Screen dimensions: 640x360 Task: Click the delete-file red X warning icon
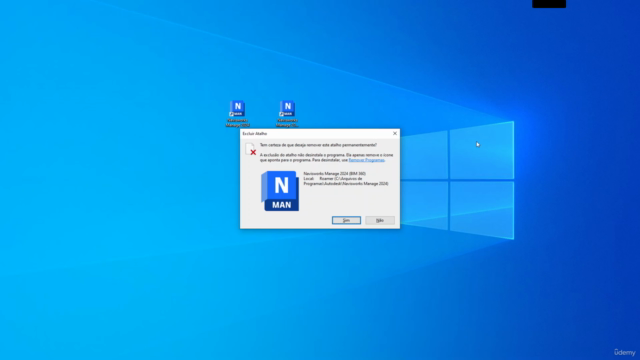tap(251, 149)
